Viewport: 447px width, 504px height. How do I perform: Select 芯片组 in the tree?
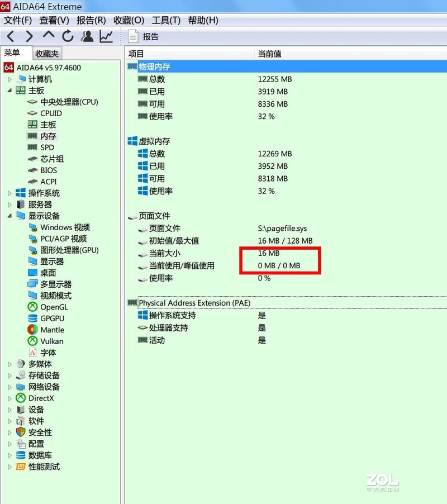52,159
